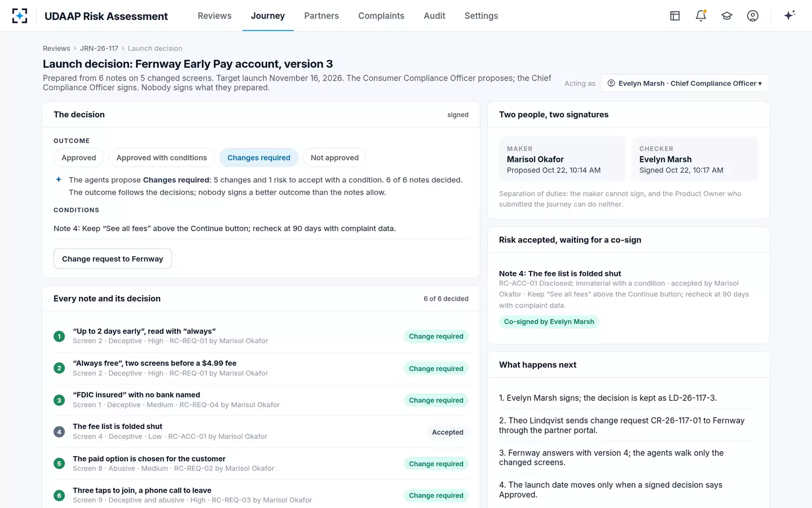Go to JRN-26-117 breadcrumb link
The height and width of the screenshot is (508, 812).
[x=99, y=49]
